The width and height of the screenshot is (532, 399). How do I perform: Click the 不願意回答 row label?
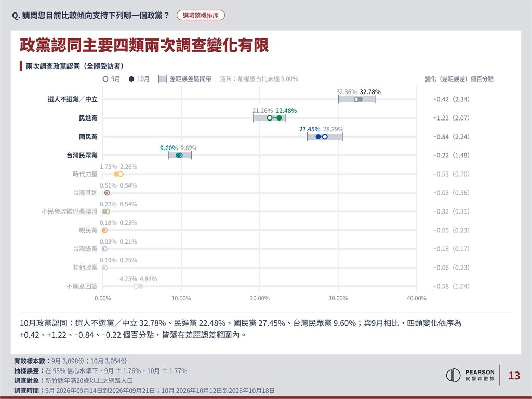click(x=82, y=286)
